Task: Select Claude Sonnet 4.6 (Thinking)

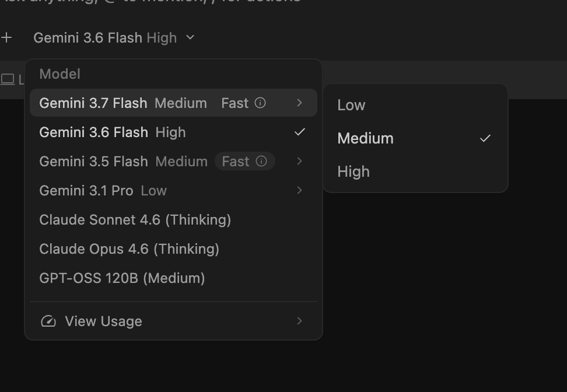Action: point(174,220)
